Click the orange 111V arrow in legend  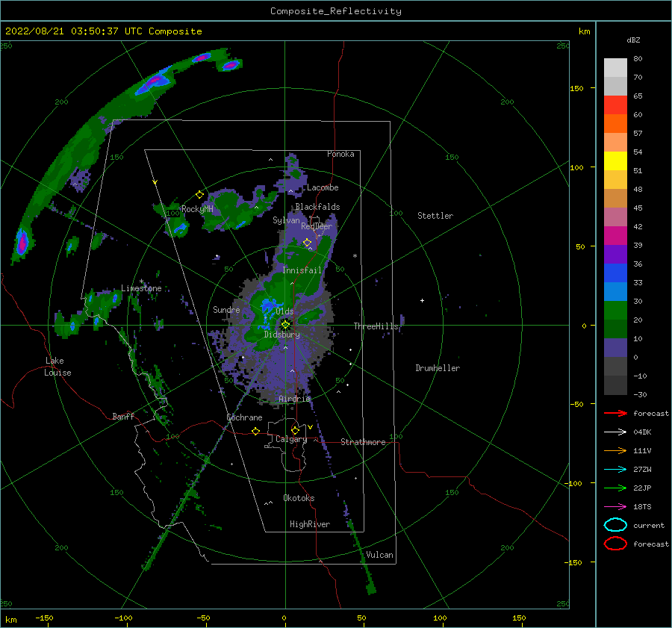[615, 450]
